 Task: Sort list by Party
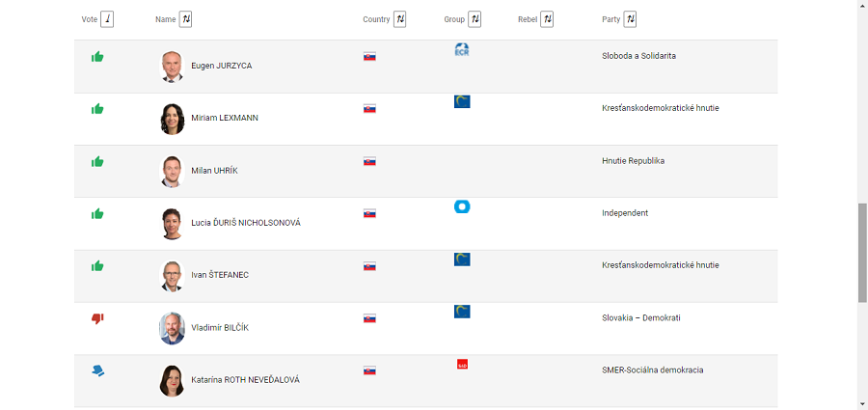[630, 19]
